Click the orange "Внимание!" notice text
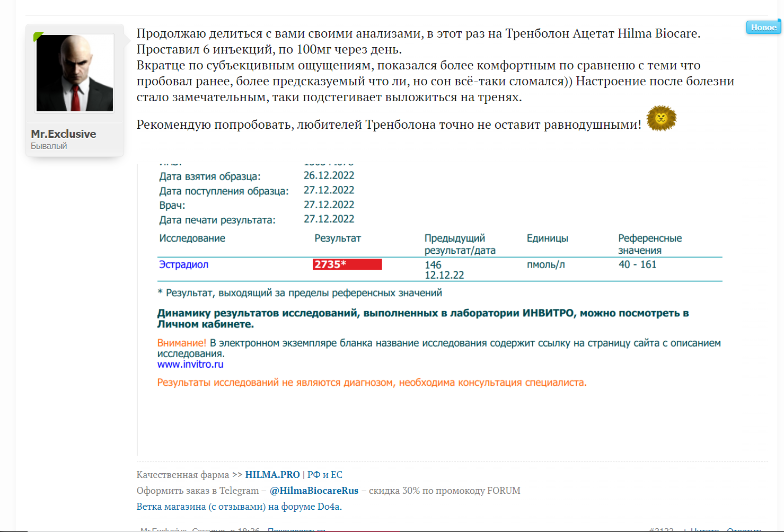784x532 pixels. [x=181, y=343]
